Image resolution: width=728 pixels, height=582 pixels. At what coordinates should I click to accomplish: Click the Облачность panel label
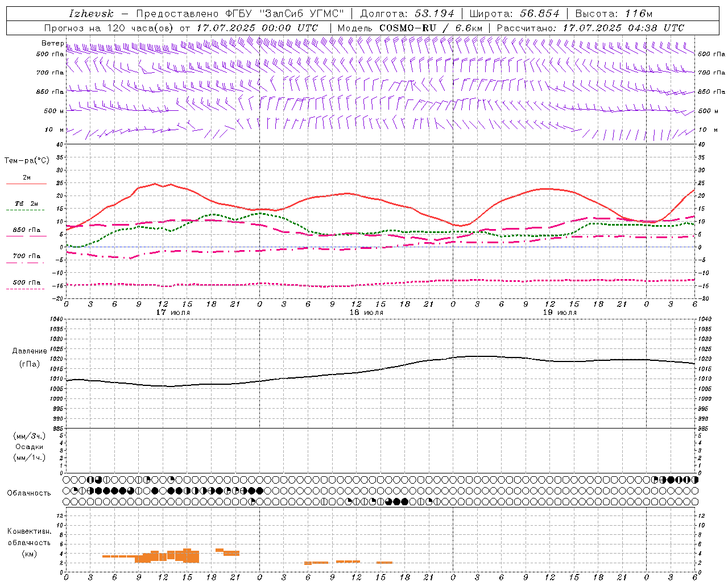[x=29, y=493]
